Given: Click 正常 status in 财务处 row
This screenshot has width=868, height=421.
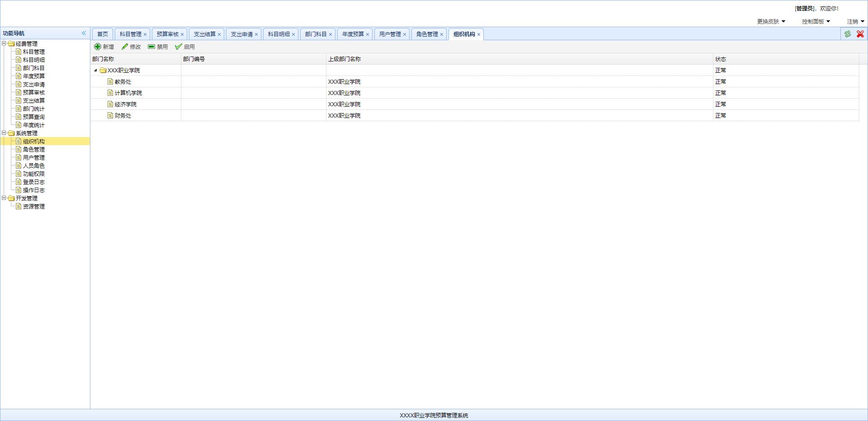Looking at the screenshot, I should click(721, 115).
